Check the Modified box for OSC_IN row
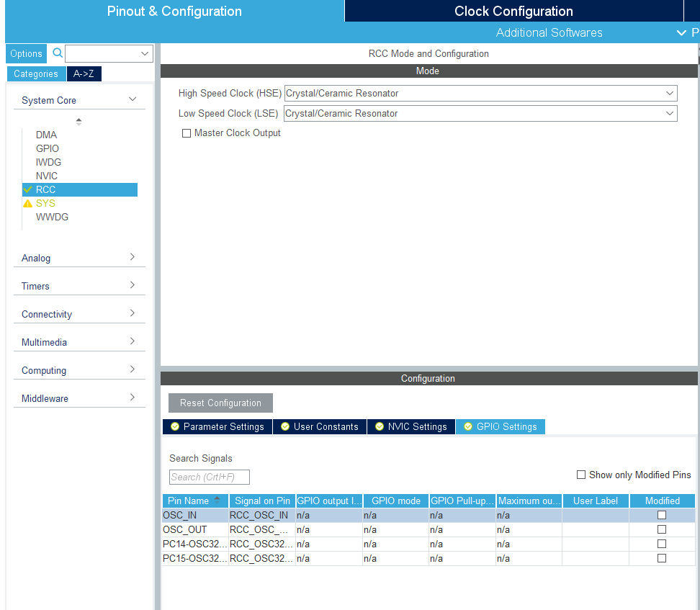 point(661,514)
